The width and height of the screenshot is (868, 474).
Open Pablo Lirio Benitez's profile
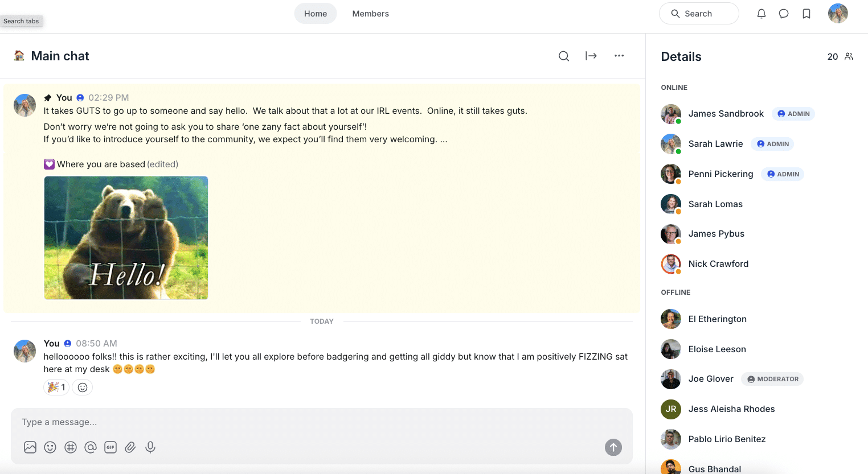click(727, 439)
